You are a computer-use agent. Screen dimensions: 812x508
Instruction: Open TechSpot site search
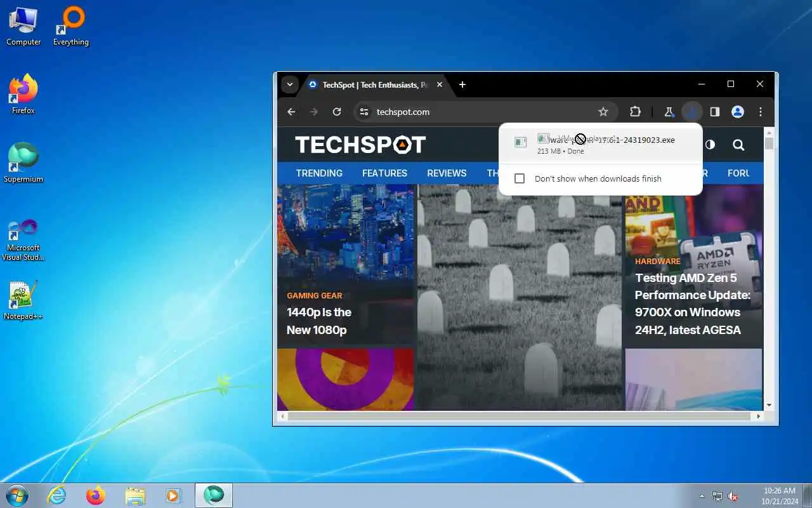click(x=738, y=145)
